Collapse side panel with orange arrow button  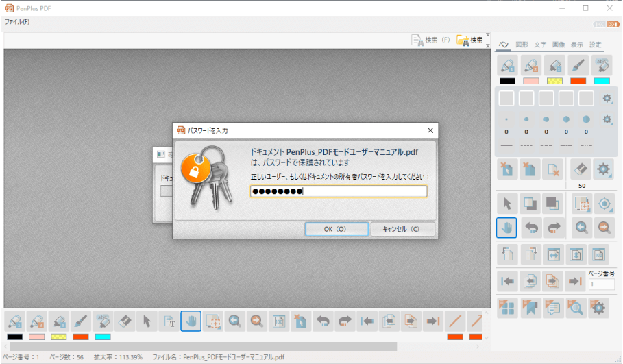pos(613,25)
